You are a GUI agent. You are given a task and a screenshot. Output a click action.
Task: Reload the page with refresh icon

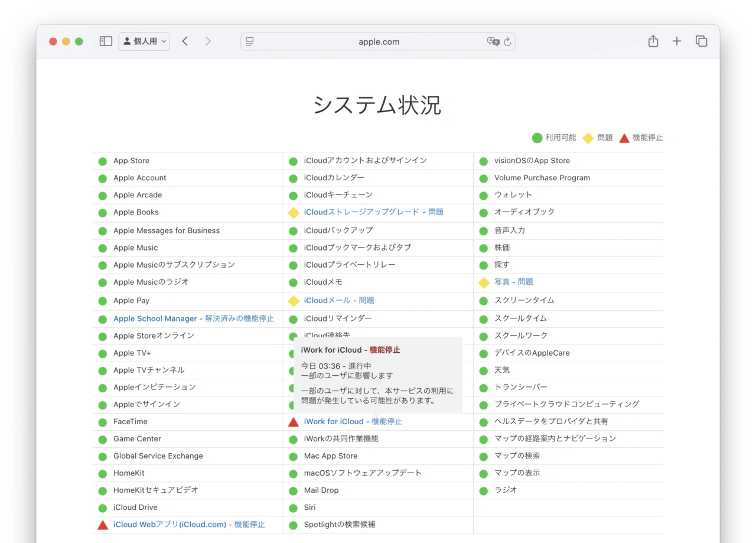pos(507,42)
